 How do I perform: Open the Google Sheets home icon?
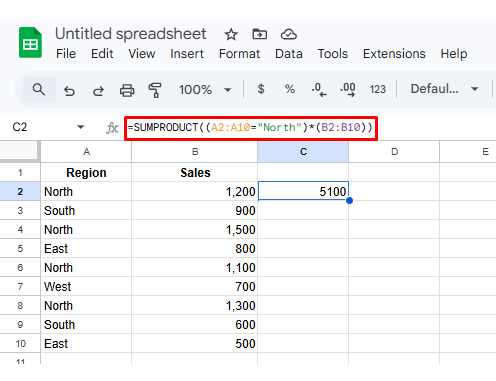click(x=30, y=42)
